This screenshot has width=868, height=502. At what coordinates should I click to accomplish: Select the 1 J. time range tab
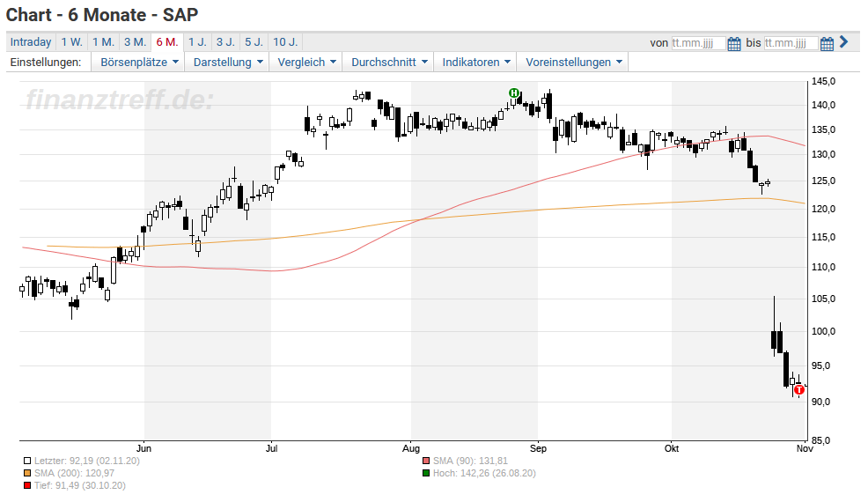[197, 42]
